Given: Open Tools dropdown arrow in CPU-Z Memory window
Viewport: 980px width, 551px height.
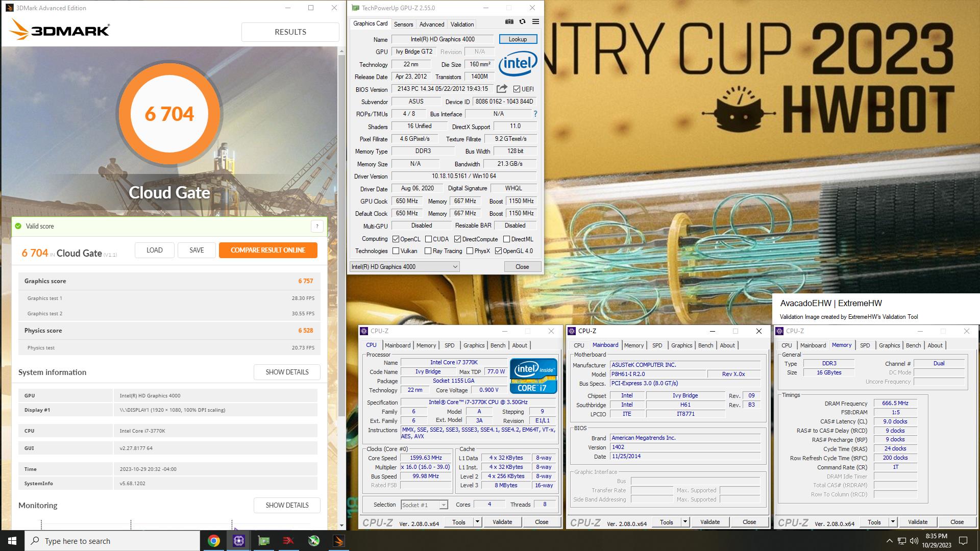Looking at the screenshot, I should 893,522.
